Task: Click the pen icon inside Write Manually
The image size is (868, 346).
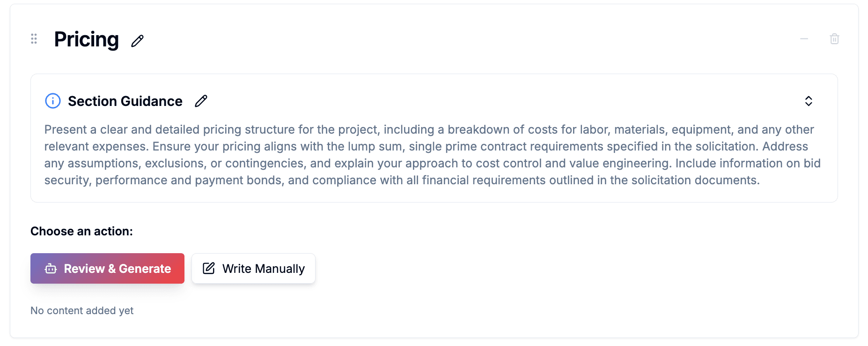Action: 208,268
